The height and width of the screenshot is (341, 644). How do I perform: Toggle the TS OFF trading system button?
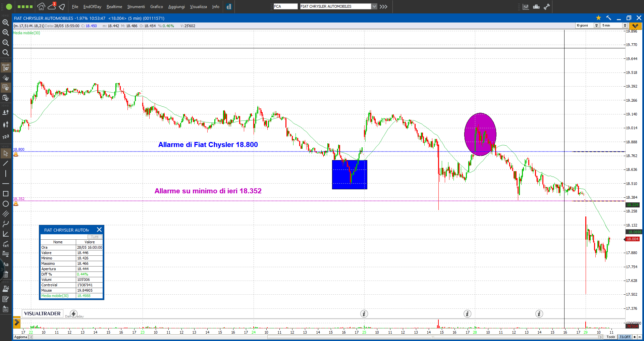(625, 337)
